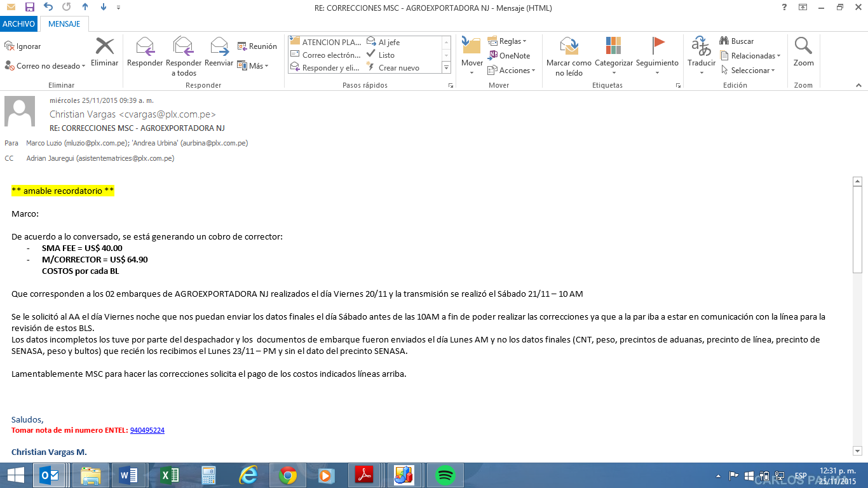This screenshot has width=868, height=488.
Task: Click the Buscar find button
Action: pyautogui.click(x=736, y=41)
